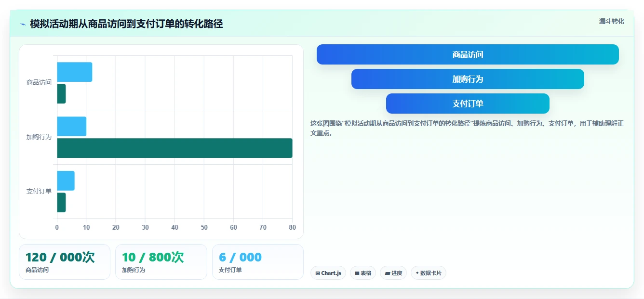Click the light blue bar for 加购行为
This screenshot has width=644, height=299.
[72, 126]
